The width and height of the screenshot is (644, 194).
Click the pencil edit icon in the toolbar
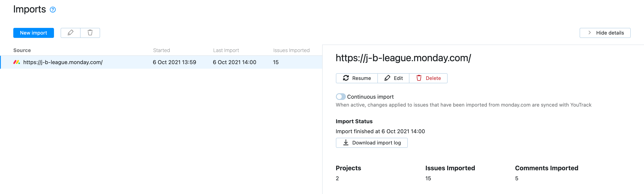(71, 33)
